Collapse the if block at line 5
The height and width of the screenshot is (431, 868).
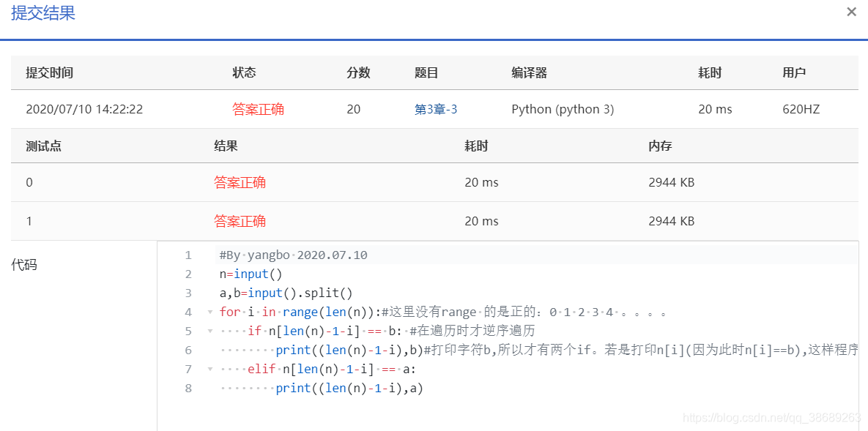click(x=209, y=330)
